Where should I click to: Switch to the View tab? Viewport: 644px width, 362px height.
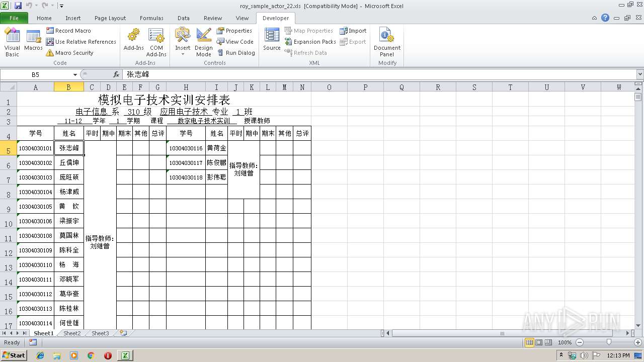pyautogui.click(x=242, y=18)
